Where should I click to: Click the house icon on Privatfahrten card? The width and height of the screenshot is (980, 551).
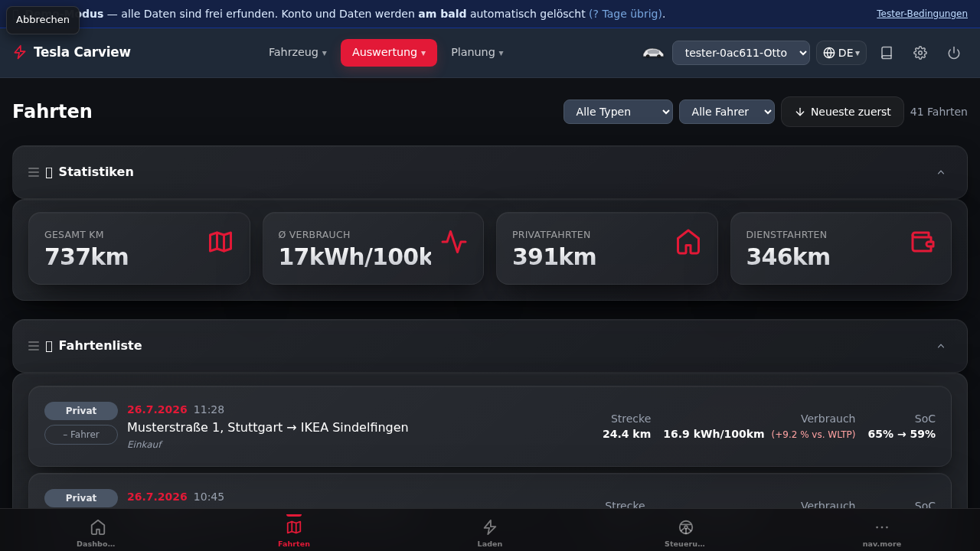[688, 242]
